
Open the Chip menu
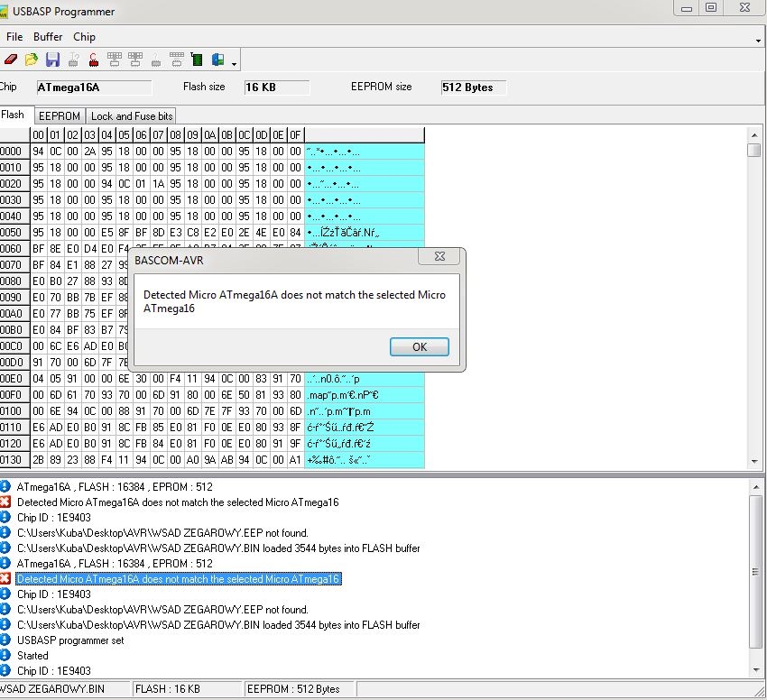coord(84,37)
